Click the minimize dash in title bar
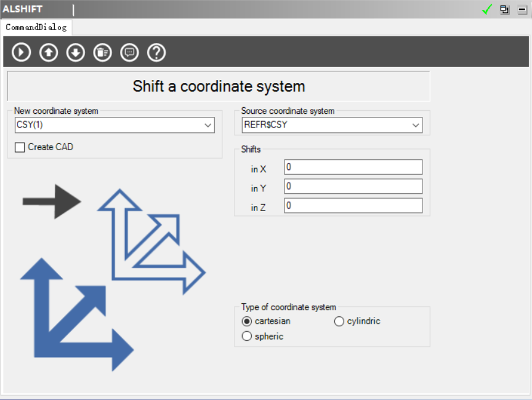The image size is (532, 400). (521, 9)
